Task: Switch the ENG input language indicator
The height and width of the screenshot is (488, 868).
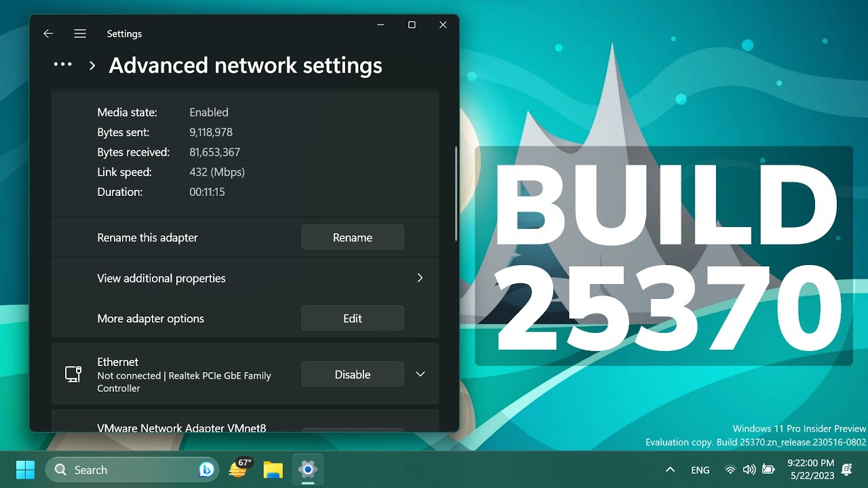Action: [701, 470]
